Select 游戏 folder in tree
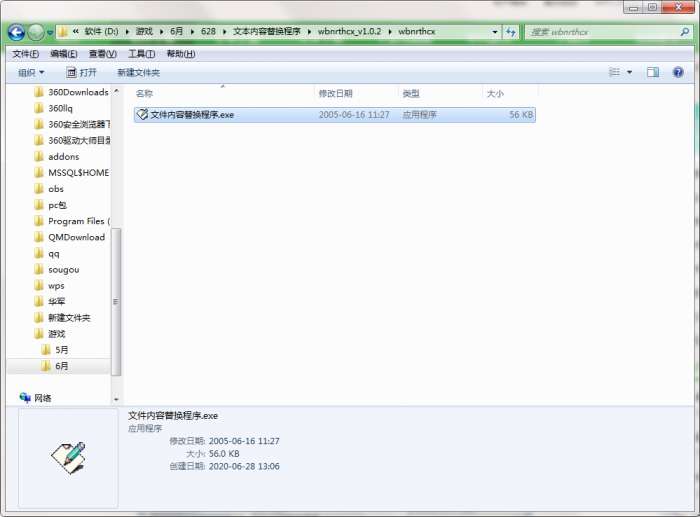The width and height of the screenshot is (700, 517). point(56,334)
